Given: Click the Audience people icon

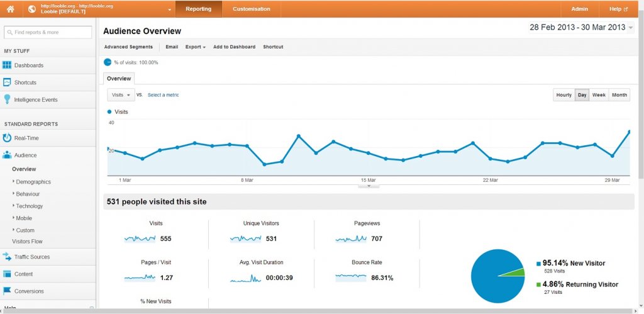Looking at the screenshot, I should [7, 155].
